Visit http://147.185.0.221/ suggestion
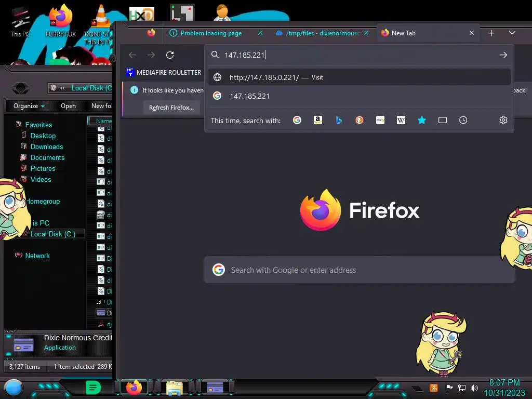532x399 pixels. point(360,77)
